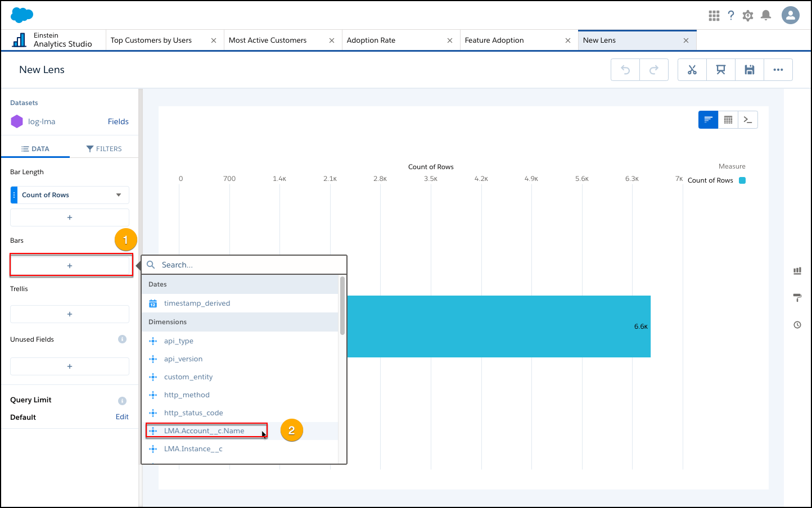Screen dimensions: 812x508
Task: Open the formatting paint roller icon
Action: [797, 298]
